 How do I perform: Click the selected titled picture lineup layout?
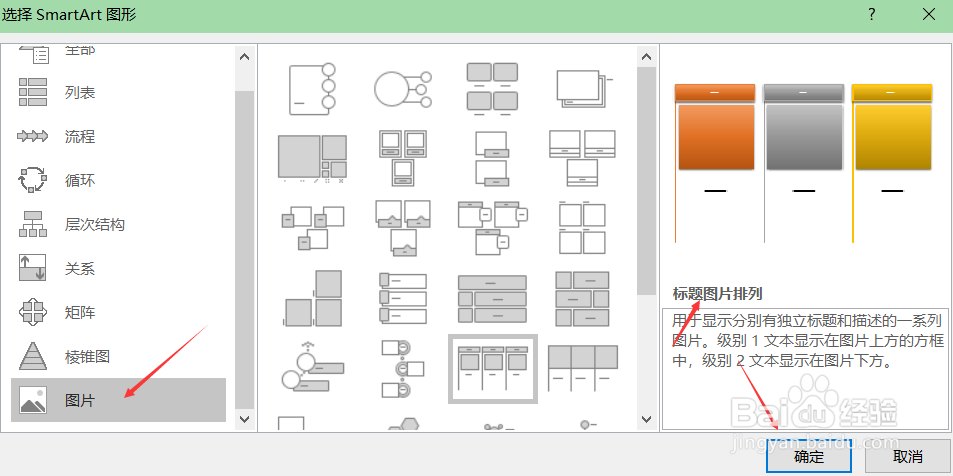pyautogui.click(x=493, y=368)
